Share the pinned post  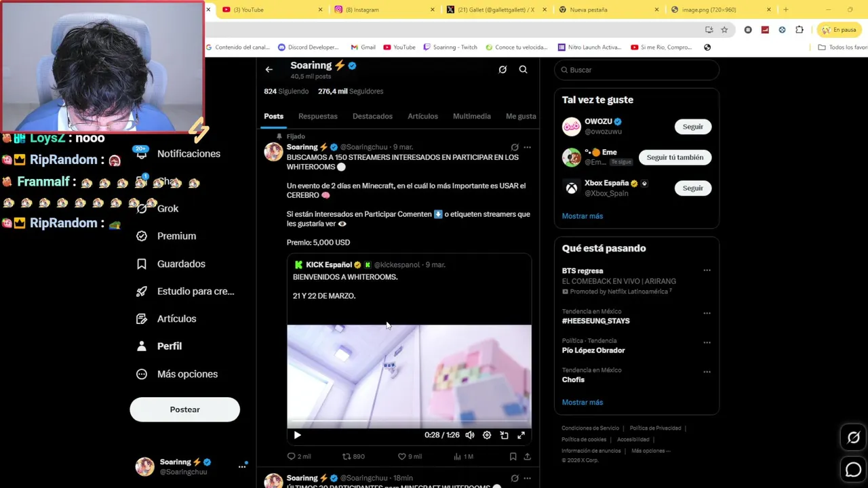(x=527, y=457)
